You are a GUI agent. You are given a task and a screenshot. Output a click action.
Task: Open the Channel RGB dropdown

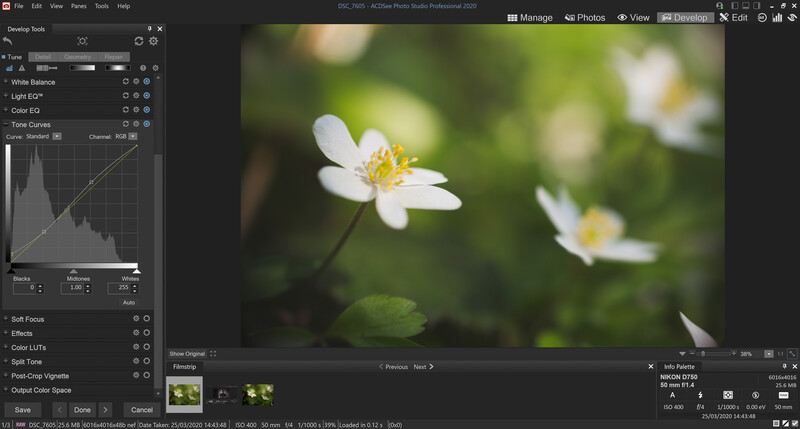pyautogui.click(x=133, y=136)
